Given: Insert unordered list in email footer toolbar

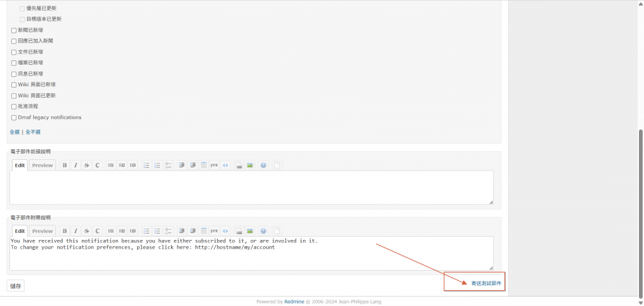Looking at the screenshot, I should (x=146, y=231).
